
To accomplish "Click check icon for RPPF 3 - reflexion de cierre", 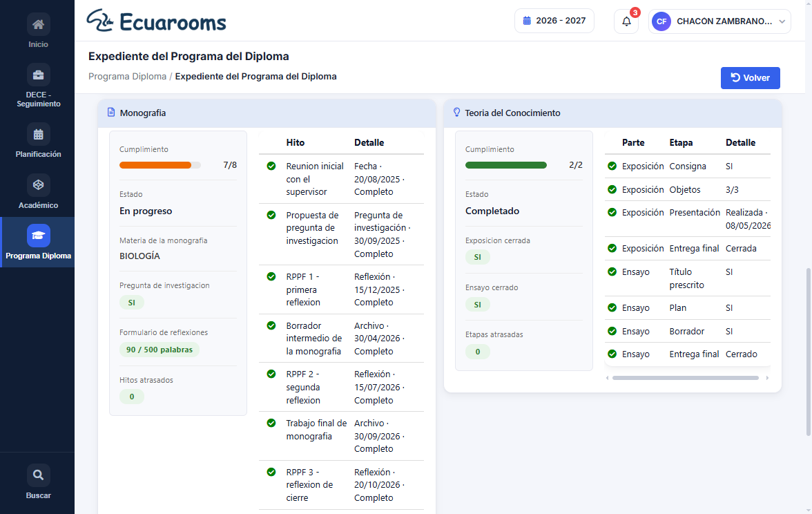I will [x=271, y=472].
